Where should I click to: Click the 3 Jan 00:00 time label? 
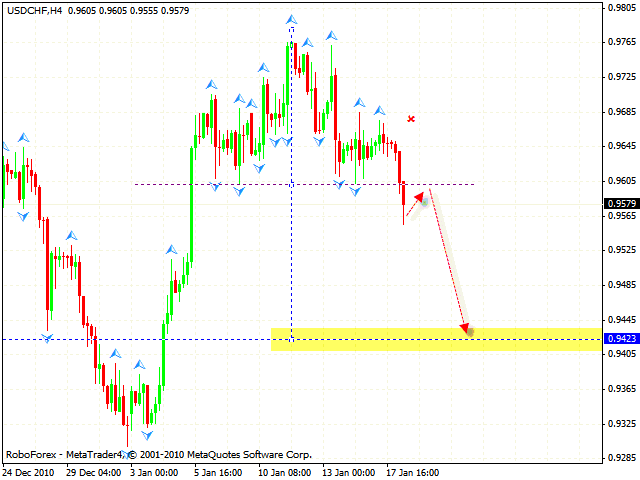[x=154, y=473]
